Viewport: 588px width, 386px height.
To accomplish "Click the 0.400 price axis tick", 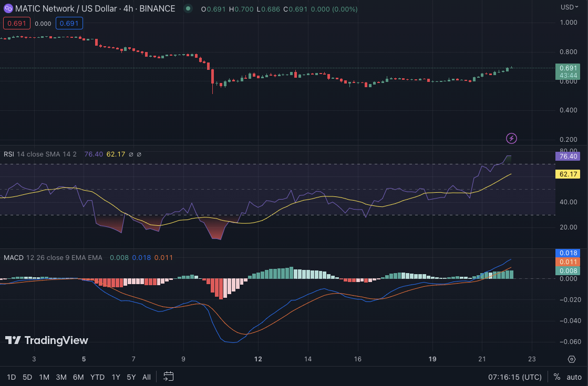I will click(x=568, y=110).
